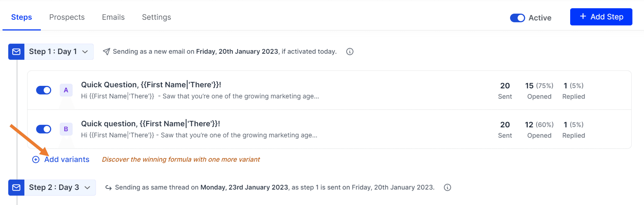Viewport: 644px width, 205px height.
Task: Turn off the Active sequence toggle
Action: pyautogui.click(x=518, y=18)
